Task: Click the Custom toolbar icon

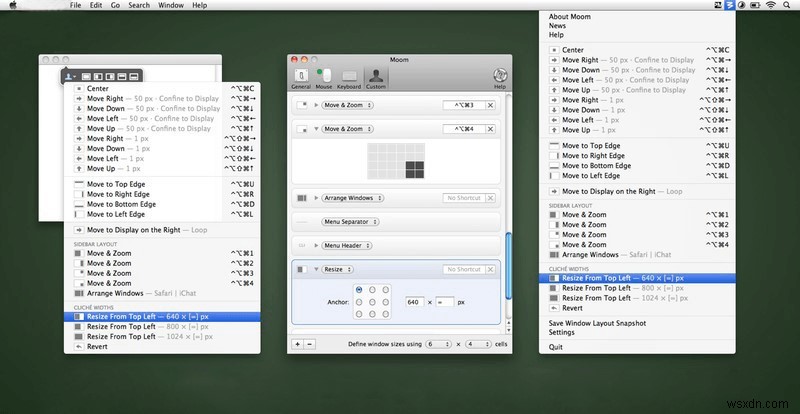Action: (x=376, y=77)
